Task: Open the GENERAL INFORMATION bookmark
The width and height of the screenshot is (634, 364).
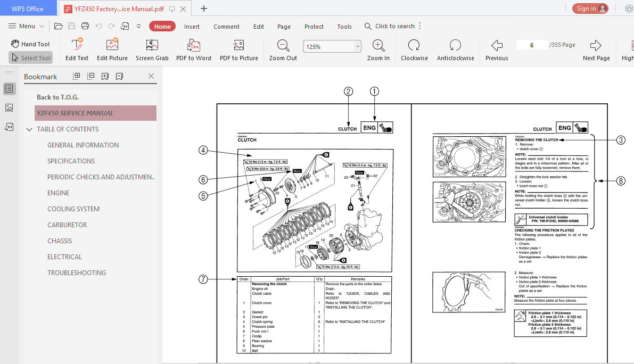Action: pos(83,145)
